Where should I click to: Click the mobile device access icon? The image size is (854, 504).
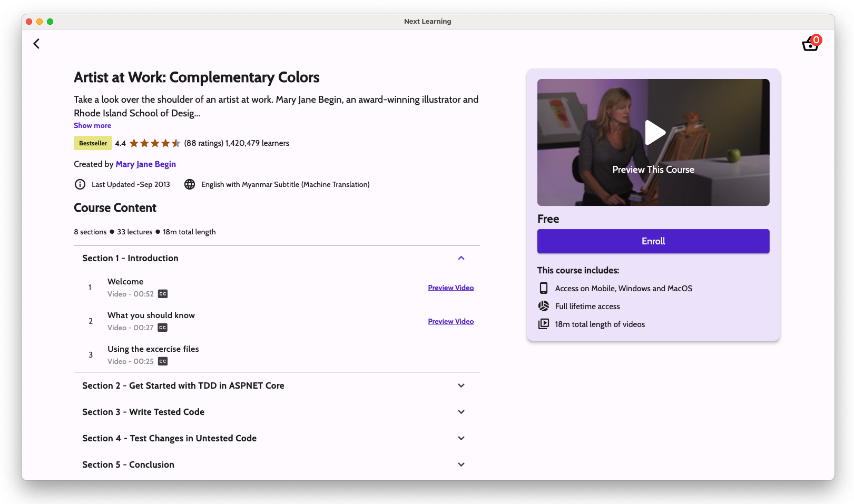click(543, 288)
